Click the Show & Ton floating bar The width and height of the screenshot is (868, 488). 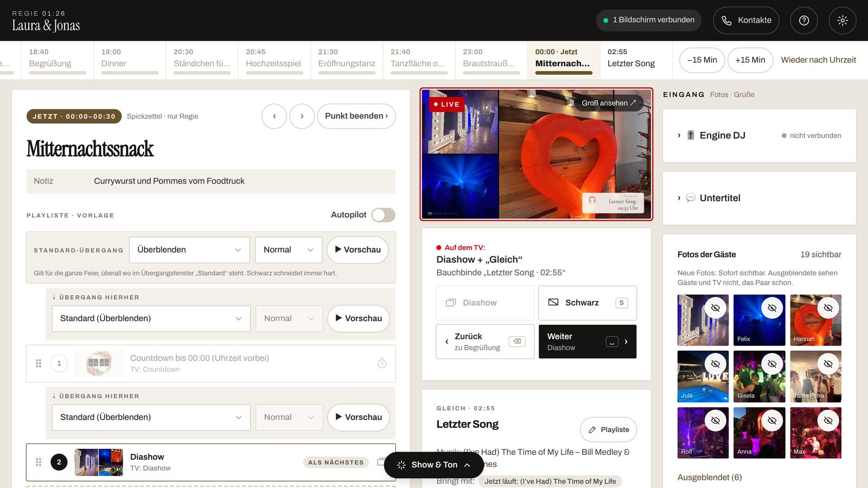(x=435, y=465)
